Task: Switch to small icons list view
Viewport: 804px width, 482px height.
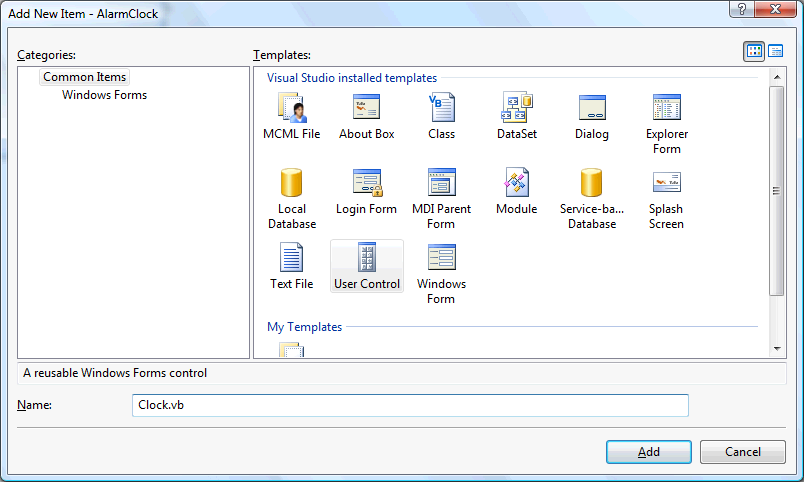Action: coord(775,51)
